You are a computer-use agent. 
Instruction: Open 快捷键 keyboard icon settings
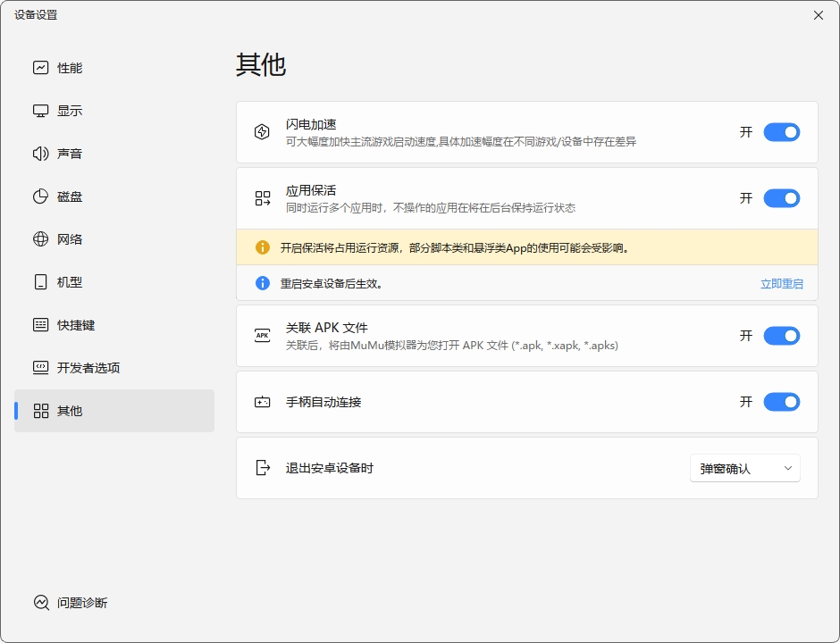(x=41, y=325)
